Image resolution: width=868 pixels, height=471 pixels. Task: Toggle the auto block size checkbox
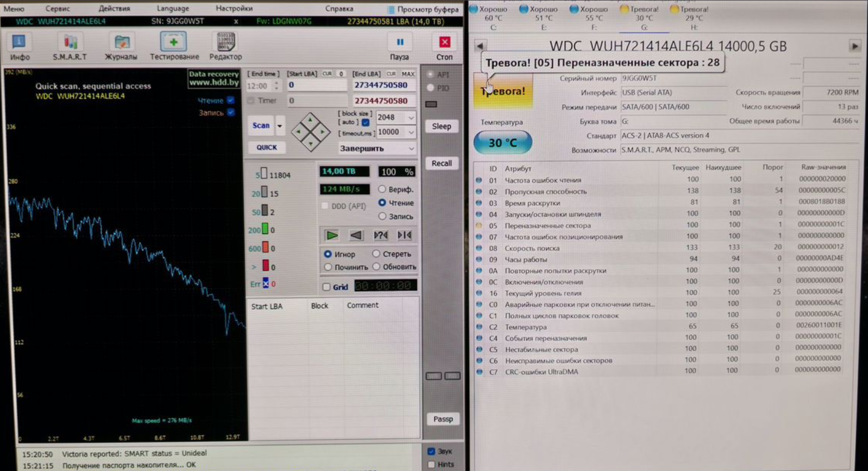[x=366, y=122]
